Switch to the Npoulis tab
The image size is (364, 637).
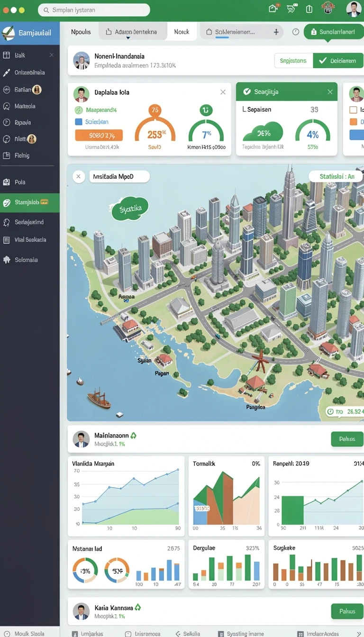tap(81, 32)
